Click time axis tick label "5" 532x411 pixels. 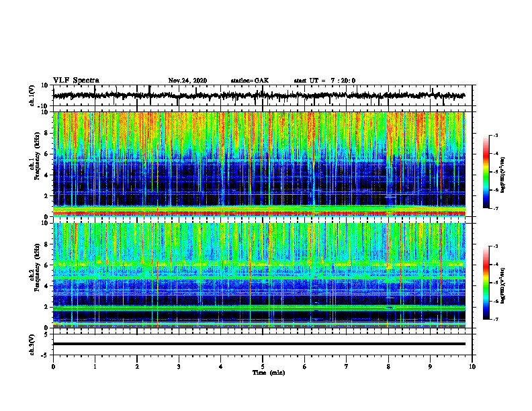263,367
